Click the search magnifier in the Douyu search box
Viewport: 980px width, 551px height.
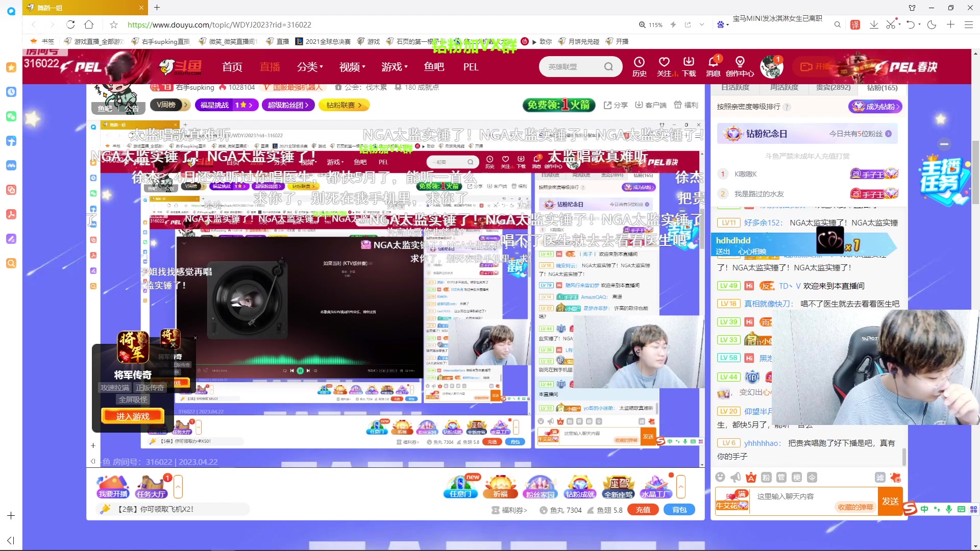pos(608,67)
